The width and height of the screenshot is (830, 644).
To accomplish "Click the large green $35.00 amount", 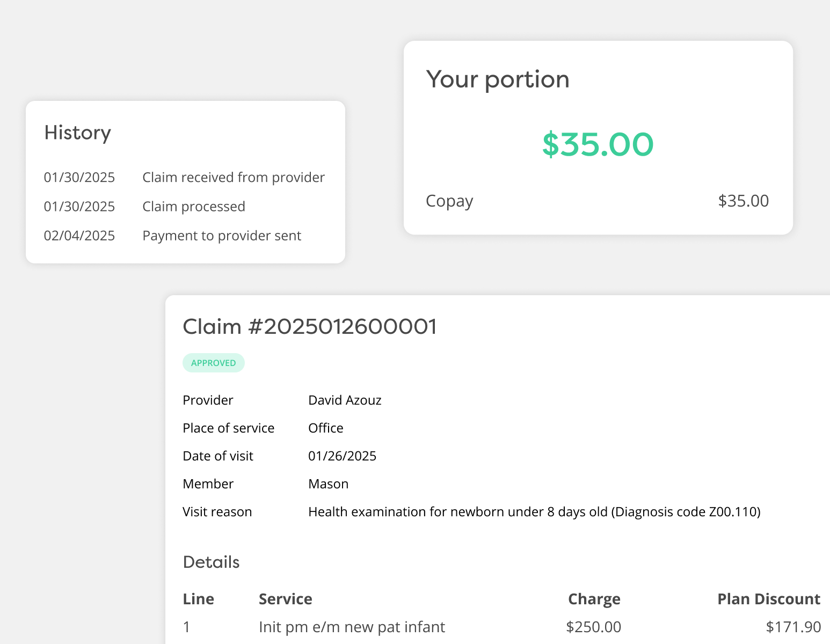I will pyautogui.click(x=598, y=144).
